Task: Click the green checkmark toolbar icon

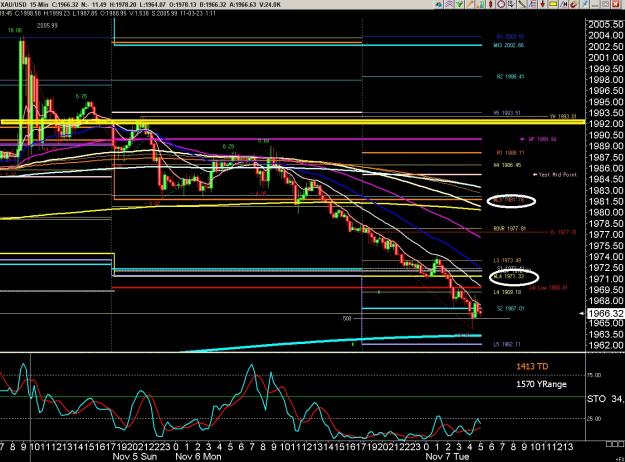Action: click(459, 4)
